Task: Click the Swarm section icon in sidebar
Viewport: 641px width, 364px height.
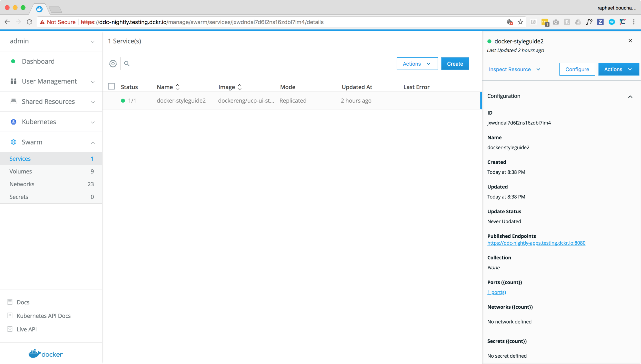Action: click(13, 142)
